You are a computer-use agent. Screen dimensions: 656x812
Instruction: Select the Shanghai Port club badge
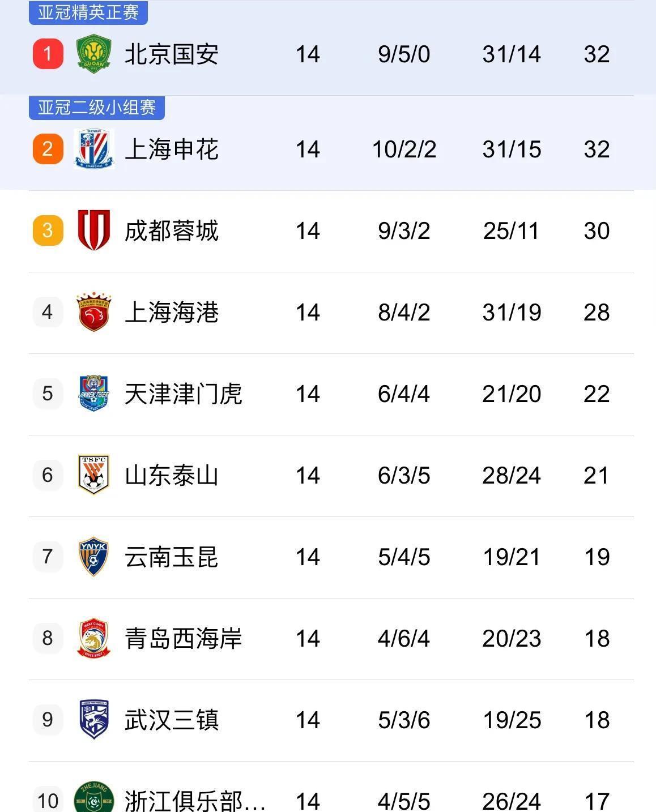[x=93, y=312]
